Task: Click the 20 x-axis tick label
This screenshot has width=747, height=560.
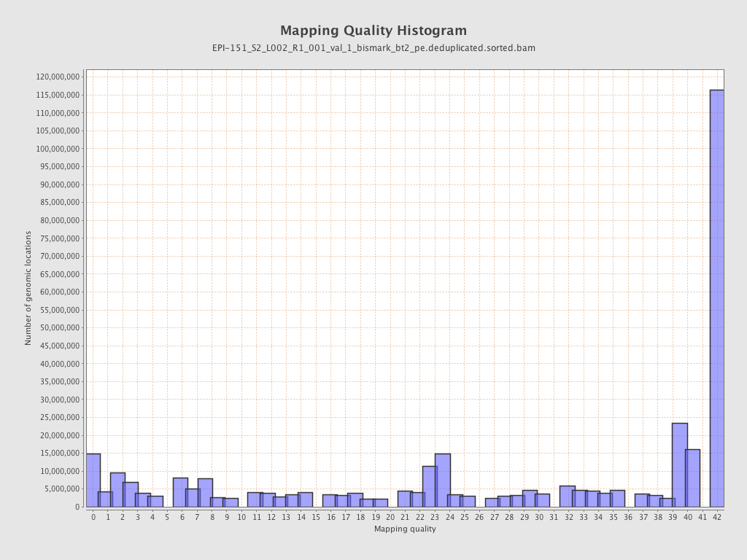Action: click(x=390, y=517)
